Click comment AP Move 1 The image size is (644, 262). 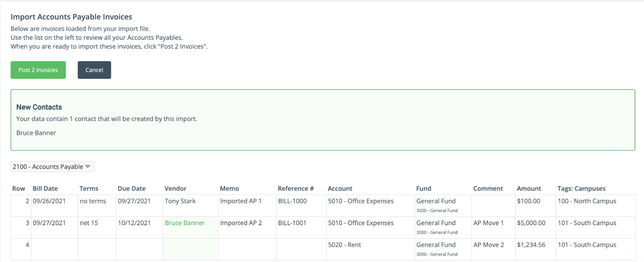pos(489,223)
